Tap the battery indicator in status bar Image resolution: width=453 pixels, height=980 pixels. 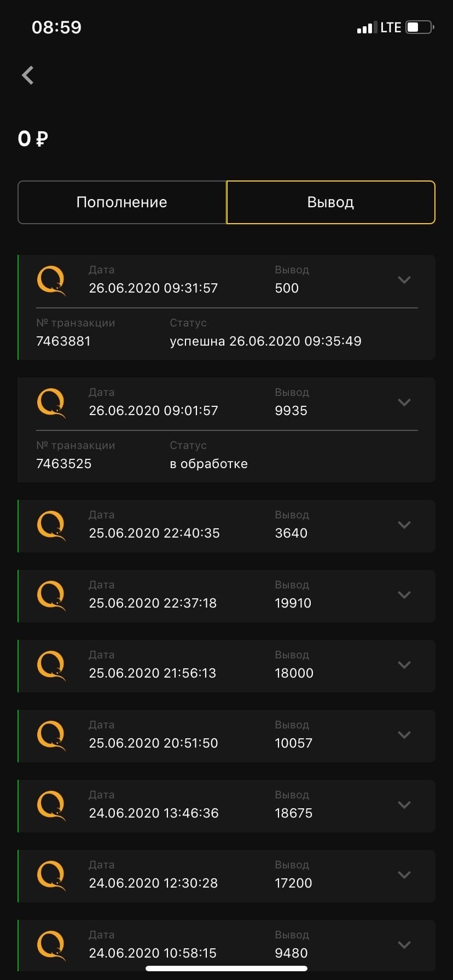[x=420, y=27]
